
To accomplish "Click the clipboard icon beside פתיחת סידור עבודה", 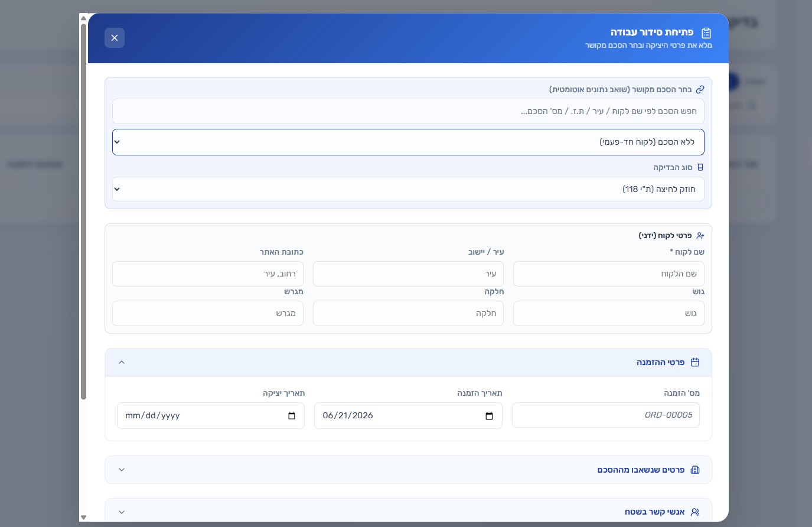I will tap(706, 33).
